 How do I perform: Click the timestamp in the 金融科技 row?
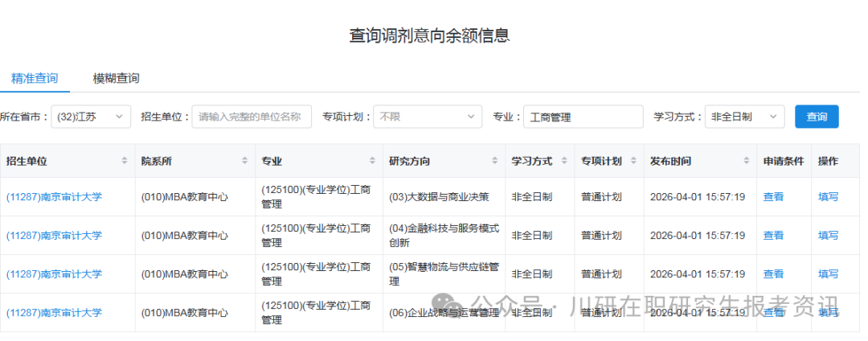click(x=698, y=236)
